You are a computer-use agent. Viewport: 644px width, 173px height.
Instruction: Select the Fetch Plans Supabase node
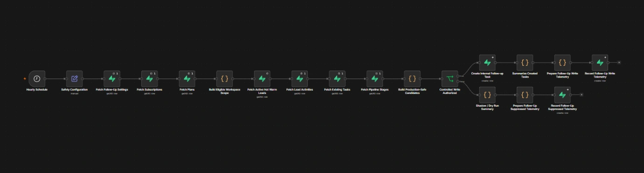pyautogui.click(x=187, y=79)
